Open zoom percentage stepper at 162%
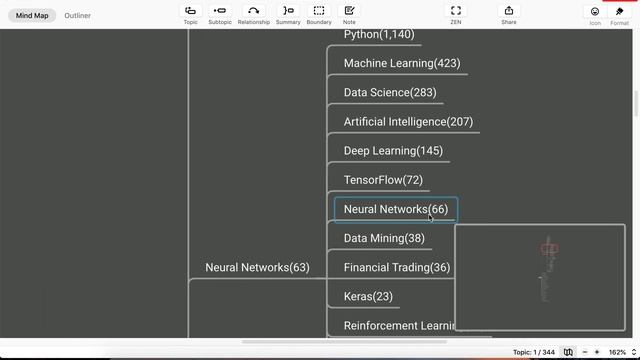This screenshot has height=360, width=640. point(634,352)
